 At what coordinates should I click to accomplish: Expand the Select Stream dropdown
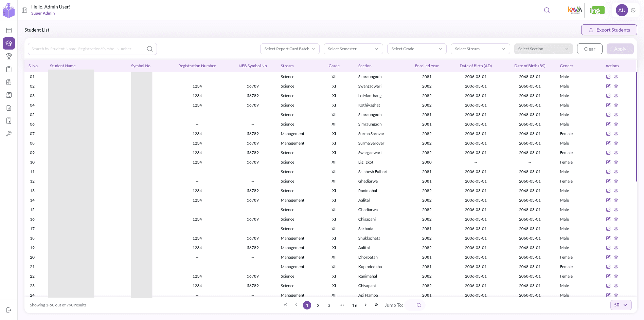480,49
